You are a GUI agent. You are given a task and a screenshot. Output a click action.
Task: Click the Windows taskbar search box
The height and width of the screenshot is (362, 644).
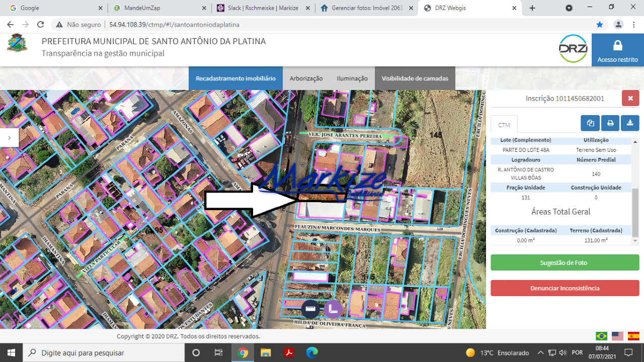(103, 352)
